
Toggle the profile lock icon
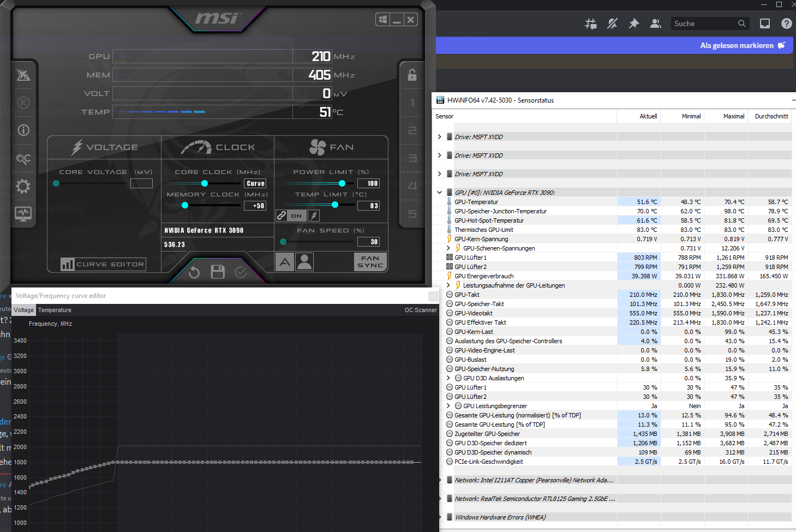[412, 75]
